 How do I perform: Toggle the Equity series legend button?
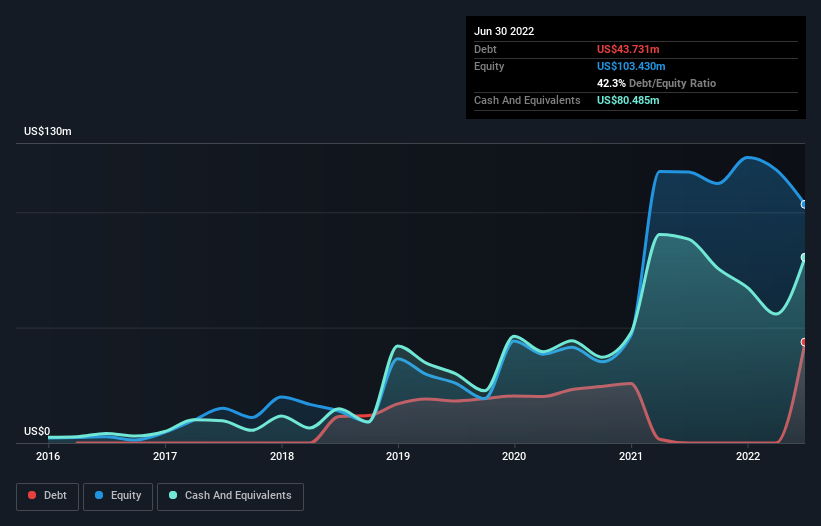click(118, 496)
